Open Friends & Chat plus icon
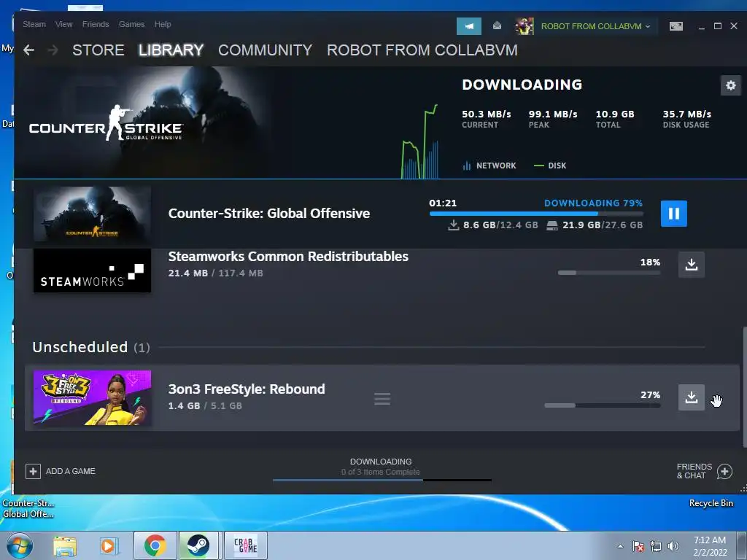The height and width of the screenshot is (560, 747). (724, 472)
